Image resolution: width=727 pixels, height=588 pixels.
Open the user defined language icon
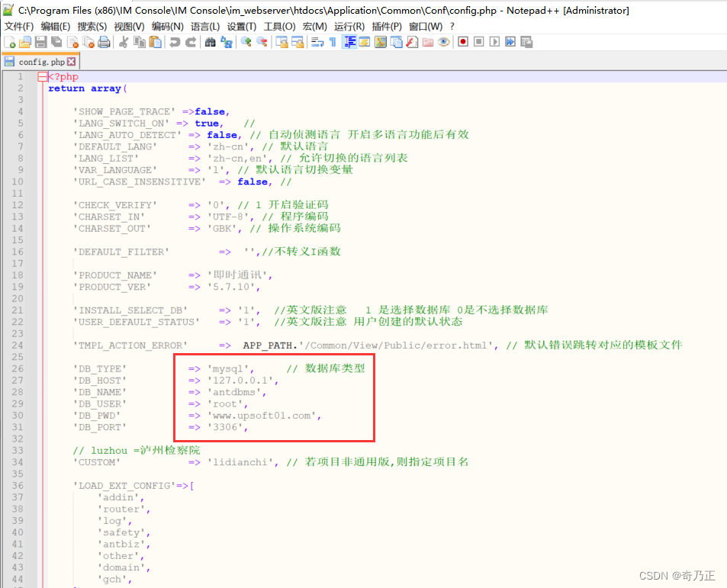(x=365, y=42)
